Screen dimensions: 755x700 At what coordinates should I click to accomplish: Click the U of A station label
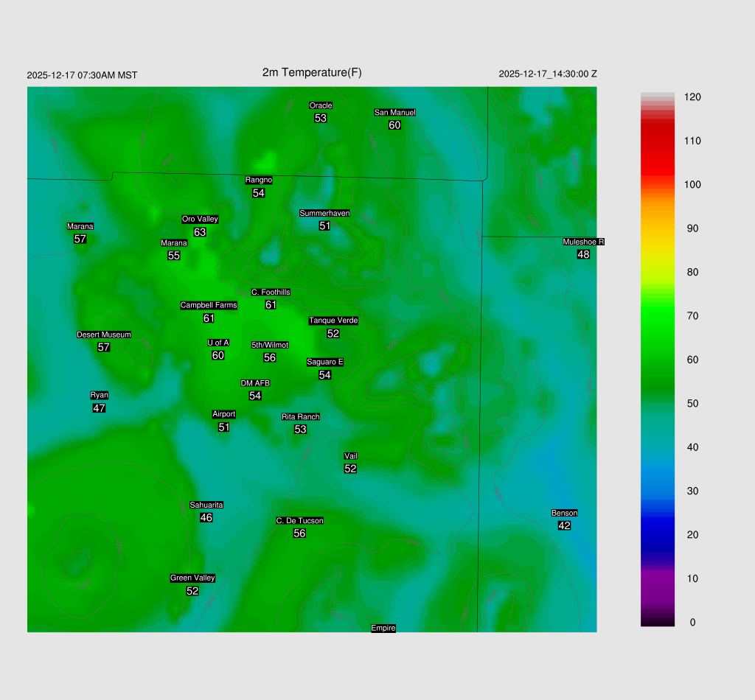click(218, 343)
